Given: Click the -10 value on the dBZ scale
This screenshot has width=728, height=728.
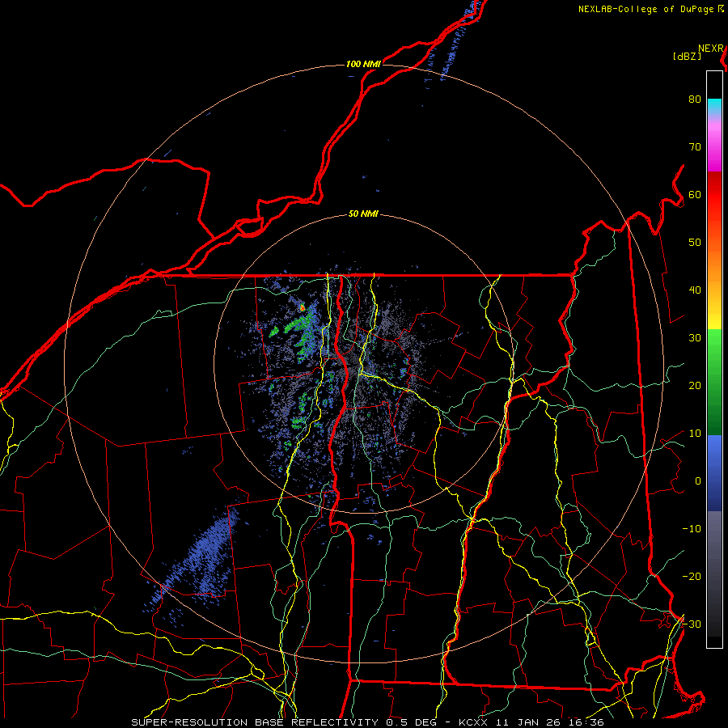Looking at the screenshot, I should point(692,529).
